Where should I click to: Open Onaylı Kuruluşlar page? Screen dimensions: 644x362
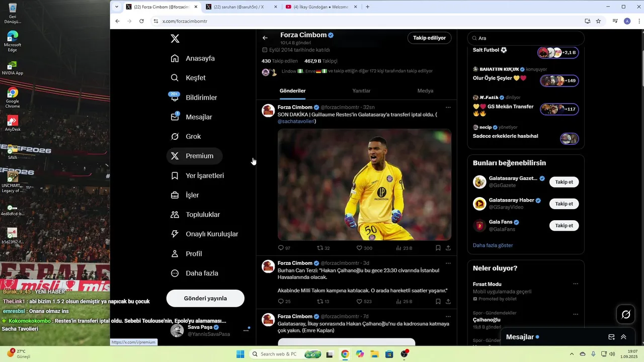pyautogui.click(x=205, y=234)
